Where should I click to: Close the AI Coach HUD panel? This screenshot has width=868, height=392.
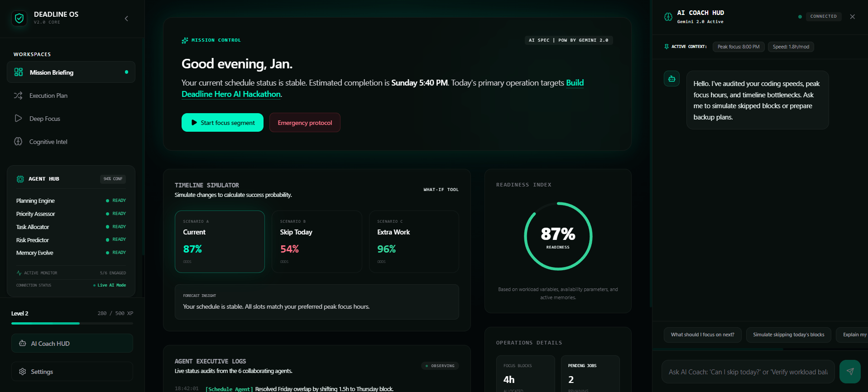pyautogui.click(x=853, y=17)
